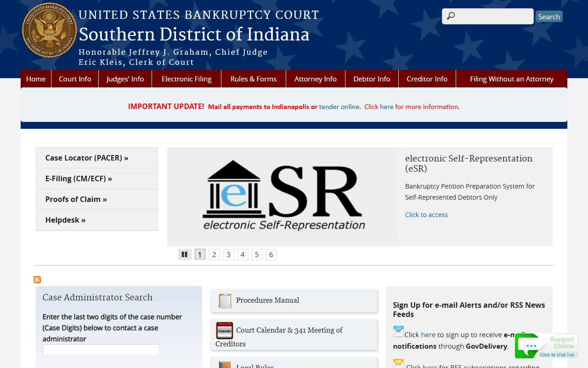Go to slide 6
The height and width of the screenshot is (368, 588).
click(x=271, y=254)
